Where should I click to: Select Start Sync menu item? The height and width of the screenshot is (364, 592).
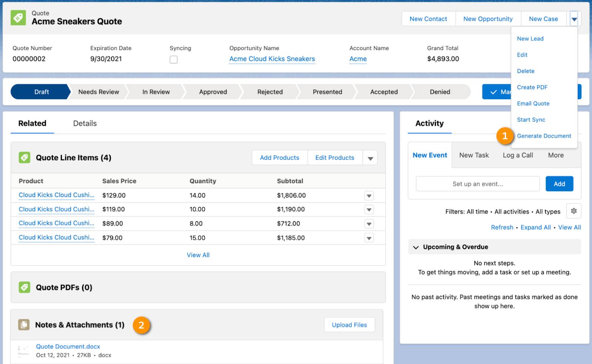point(531,120)
